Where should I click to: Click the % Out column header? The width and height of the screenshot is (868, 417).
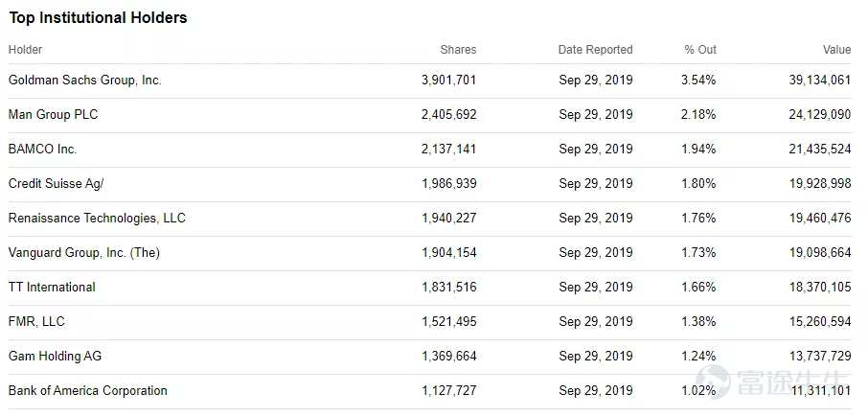pyautogui.click(x=700, y=50)
